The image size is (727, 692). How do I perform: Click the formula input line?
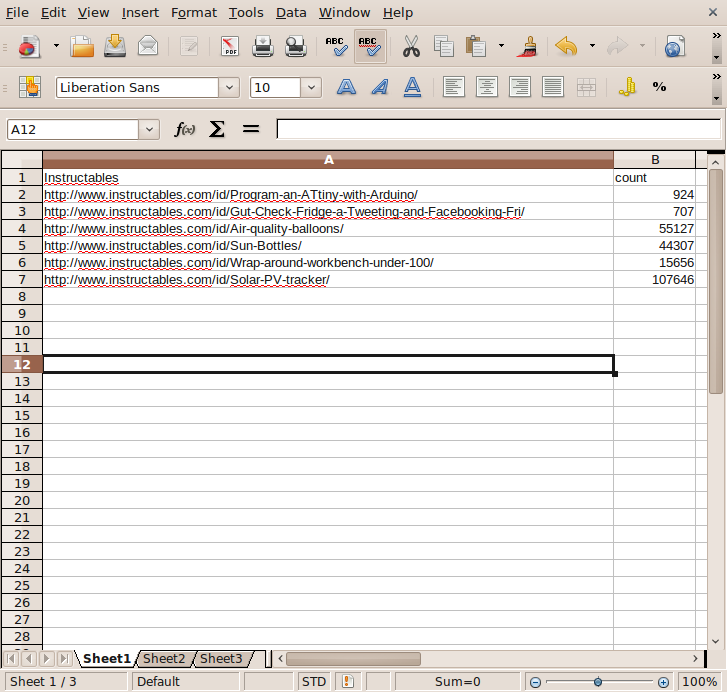499,129
